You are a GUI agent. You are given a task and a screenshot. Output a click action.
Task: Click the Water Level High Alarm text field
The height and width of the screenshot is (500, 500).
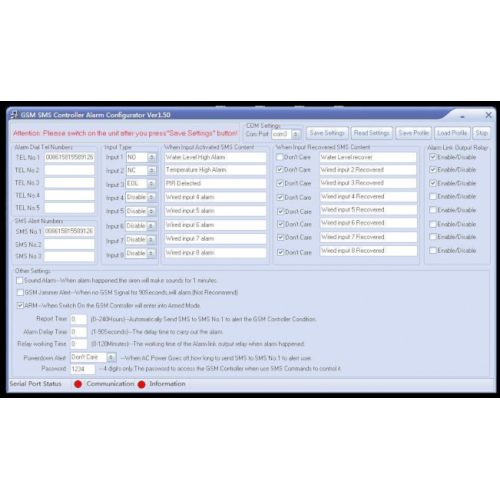[x=215, y=157]
